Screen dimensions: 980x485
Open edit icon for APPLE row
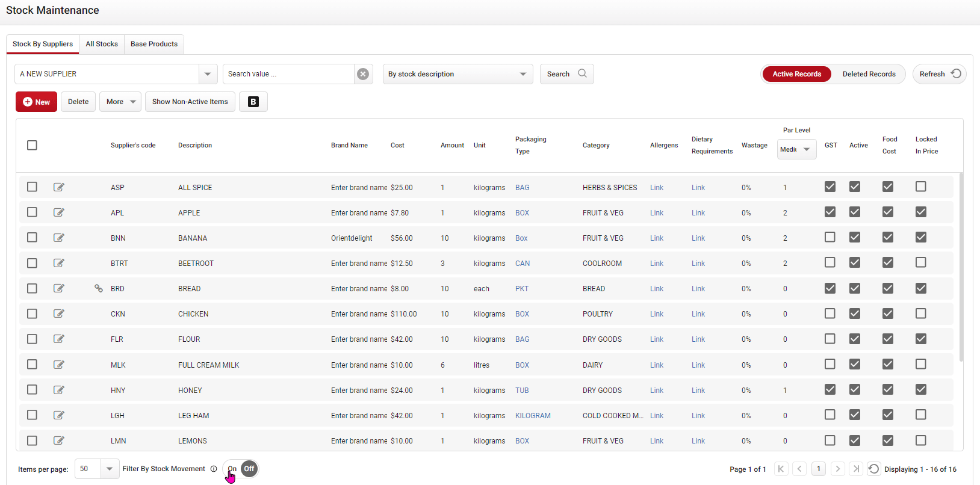point(59,212)
